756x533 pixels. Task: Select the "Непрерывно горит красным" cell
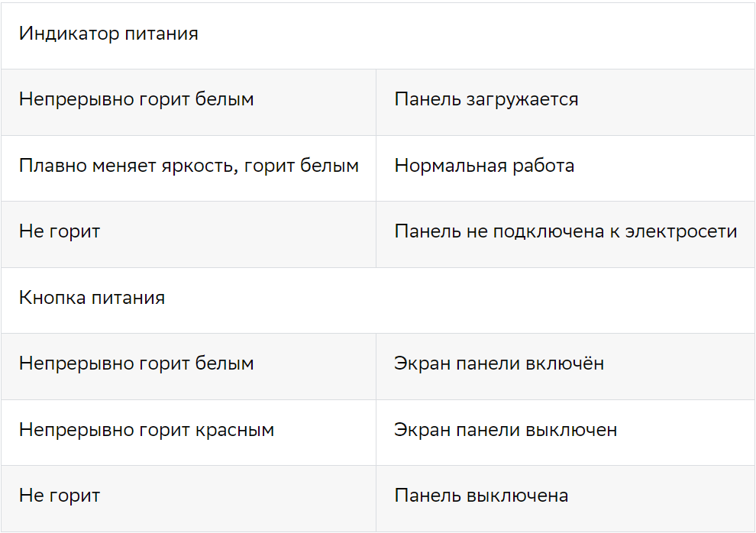tap(146, 431)
